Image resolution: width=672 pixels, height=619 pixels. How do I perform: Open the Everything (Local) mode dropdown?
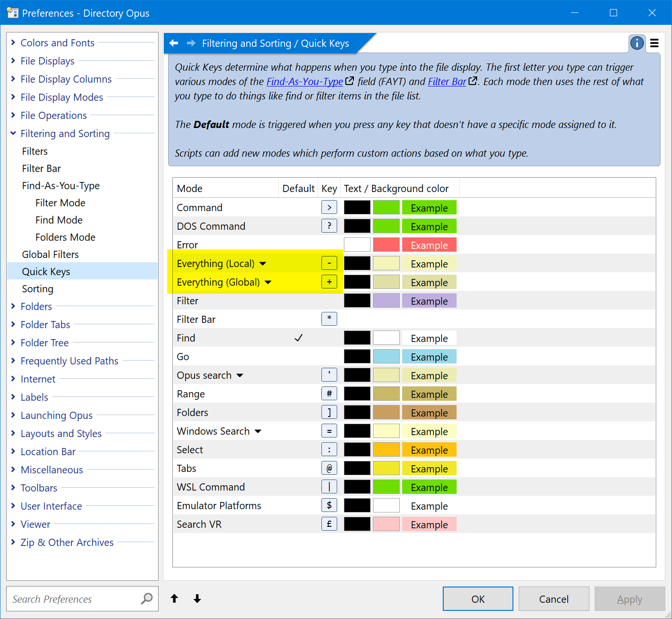click(263, 264)
